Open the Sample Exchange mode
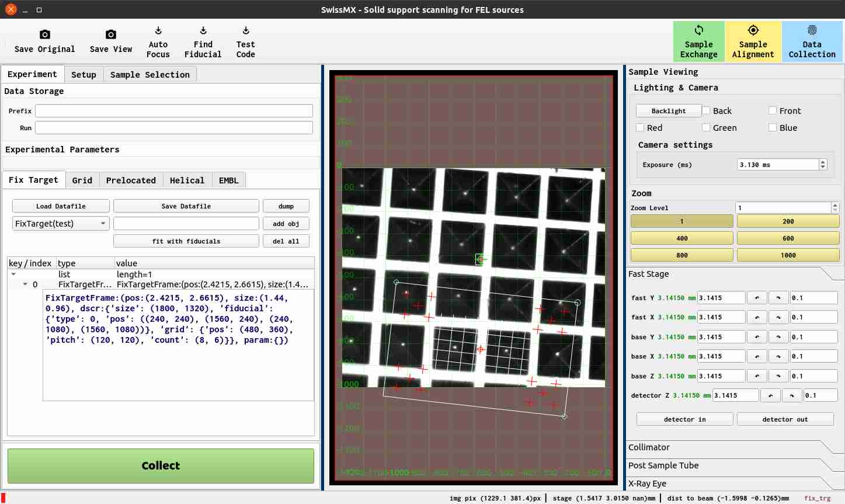 (698, 41)
